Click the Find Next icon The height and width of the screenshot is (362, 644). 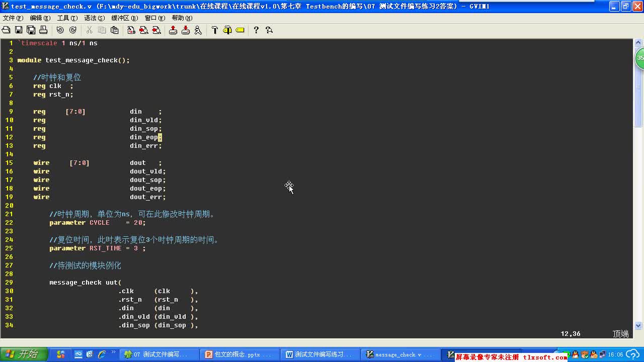143,30
